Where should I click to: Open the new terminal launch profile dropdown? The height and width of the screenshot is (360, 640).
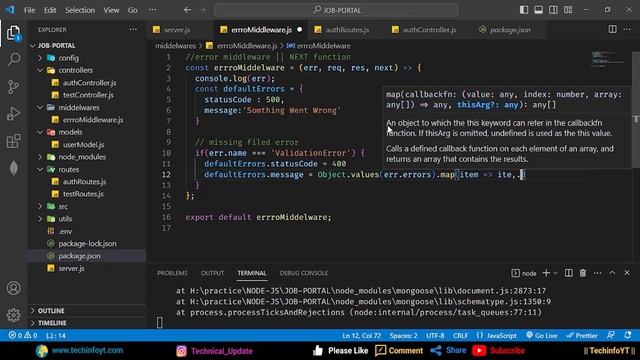[x=555, y=273]
